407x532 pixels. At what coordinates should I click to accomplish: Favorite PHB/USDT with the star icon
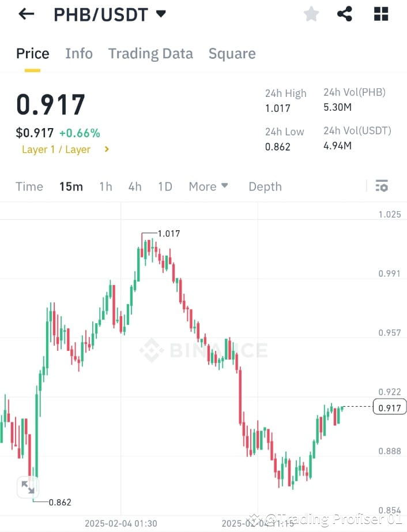click(311, 14)
